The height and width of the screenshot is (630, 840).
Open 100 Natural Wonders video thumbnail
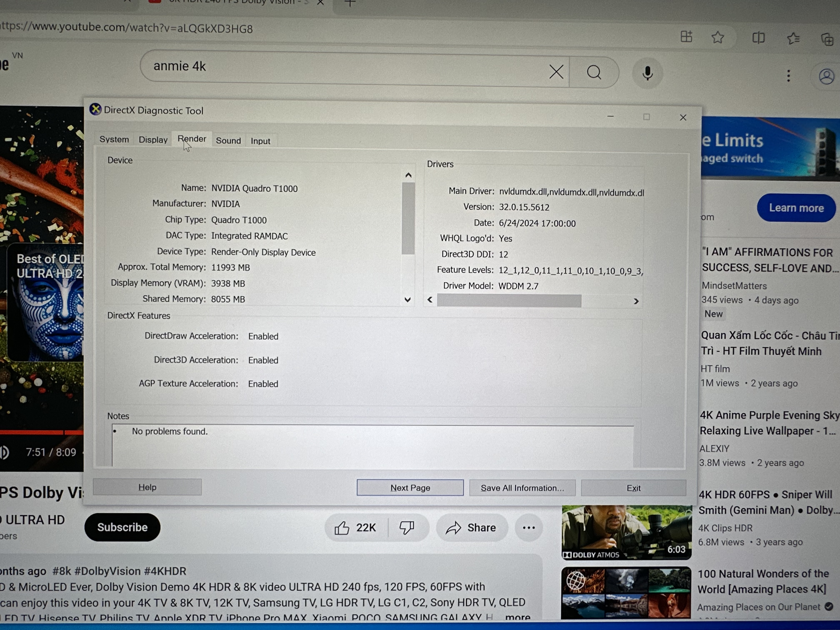626,593
